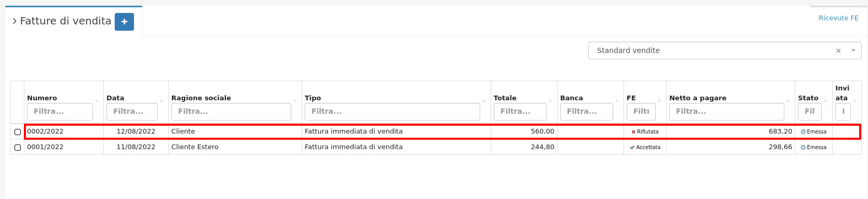This screenshot has width=868, height=199.
Task: Focus the Banca filter field
Action: [x=586, y=112]
